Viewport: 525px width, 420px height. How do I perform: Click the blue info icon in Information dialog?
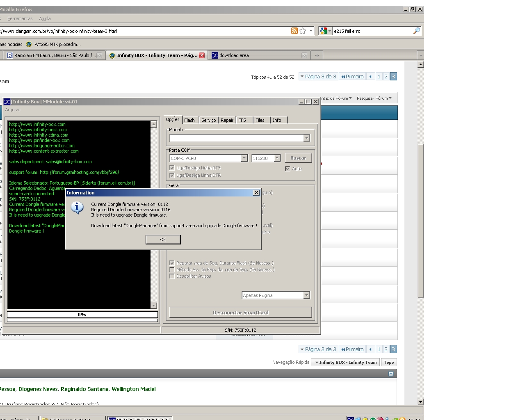tap(77, 208)
